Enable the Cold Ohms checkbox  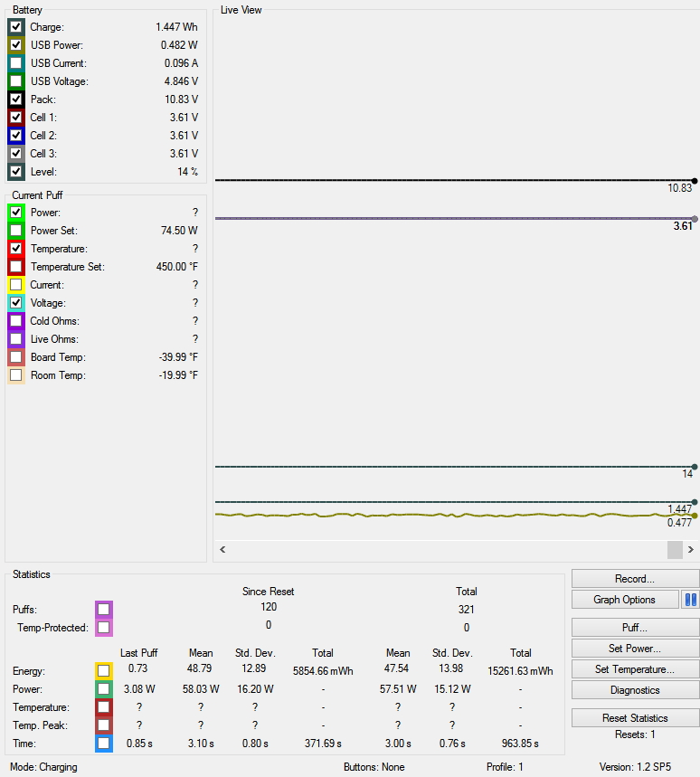click(x=16, y=321)
